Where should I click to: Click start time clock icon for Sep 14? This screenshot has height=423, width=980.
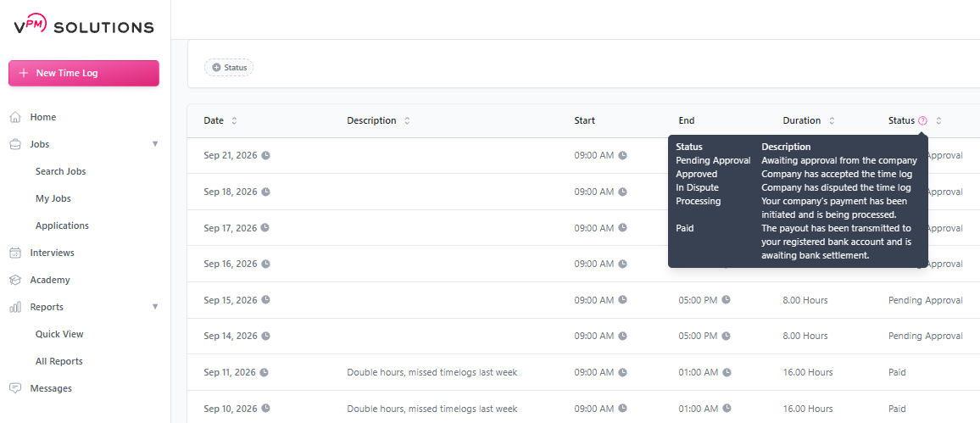click(x=622, y=337)
